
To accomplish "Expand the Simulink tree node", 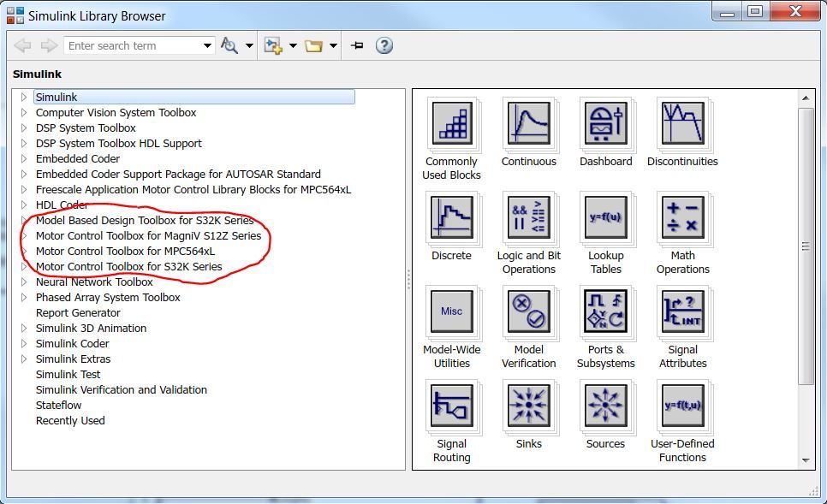I will click(x=24, y=97).
